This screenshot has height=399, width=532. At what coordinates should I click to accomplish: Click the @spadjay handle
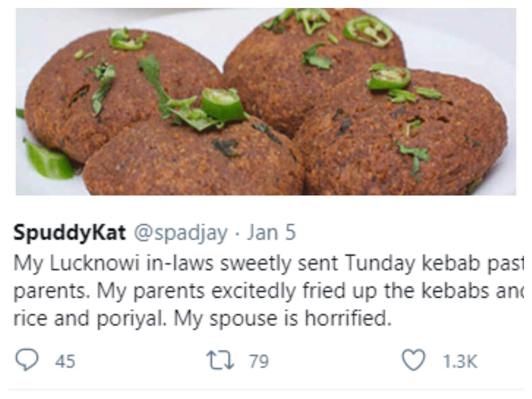pos(180,233)
